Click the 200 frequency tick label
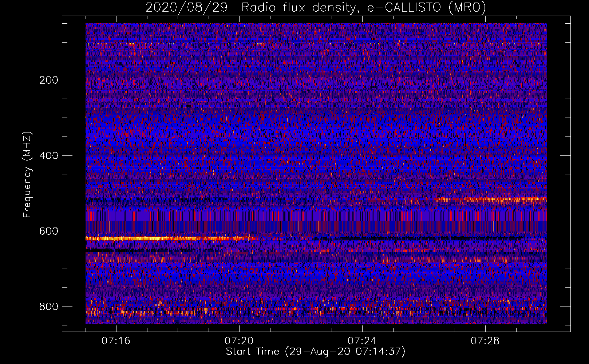Viewport: 589px width, 364px height. pos(49,80)
